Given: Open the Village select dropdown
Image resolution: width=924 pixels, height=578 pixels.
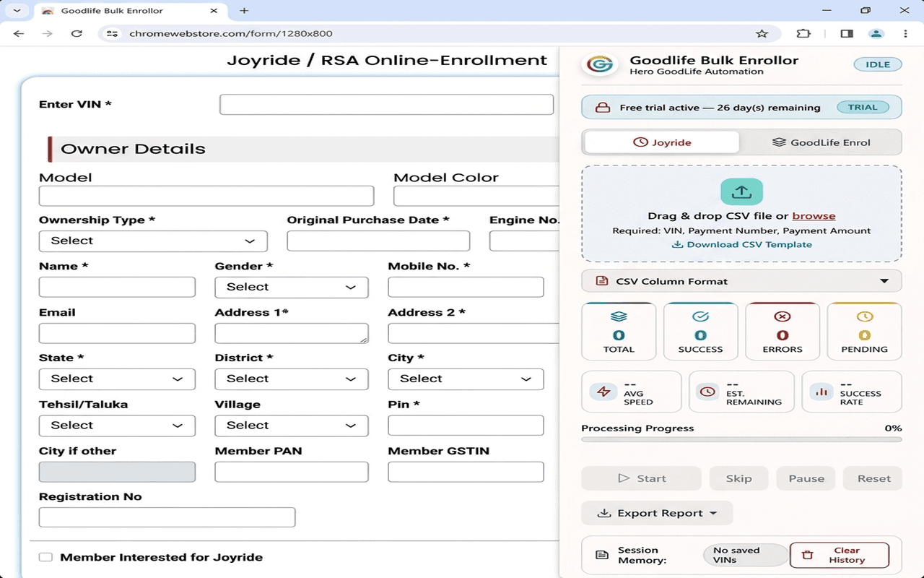Looking at the screenshot, I should coord(292,426).
